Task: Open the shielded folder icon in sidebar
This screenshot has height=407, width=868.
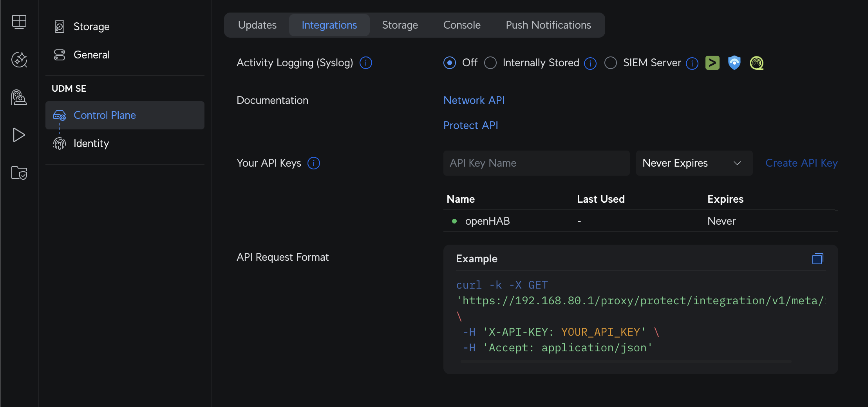Action: pyautogui.click(x=19, y=173)
